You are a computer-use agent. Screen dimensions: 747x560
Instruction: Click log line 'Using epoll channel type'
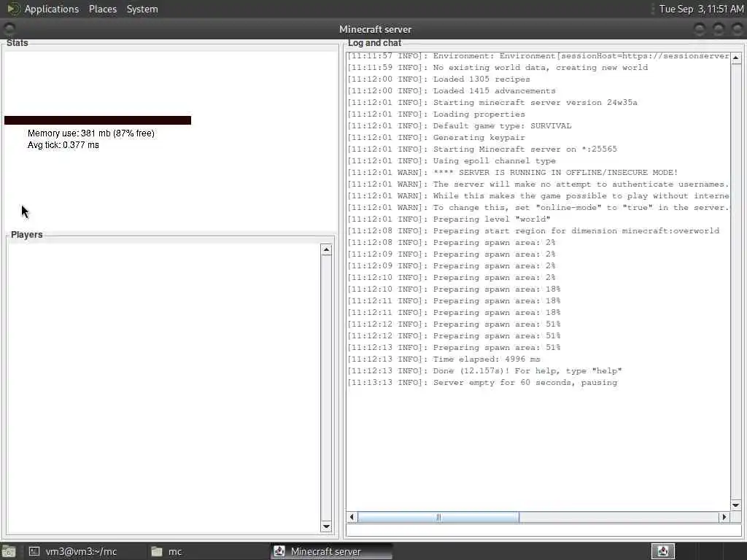(x=494, y=161)
